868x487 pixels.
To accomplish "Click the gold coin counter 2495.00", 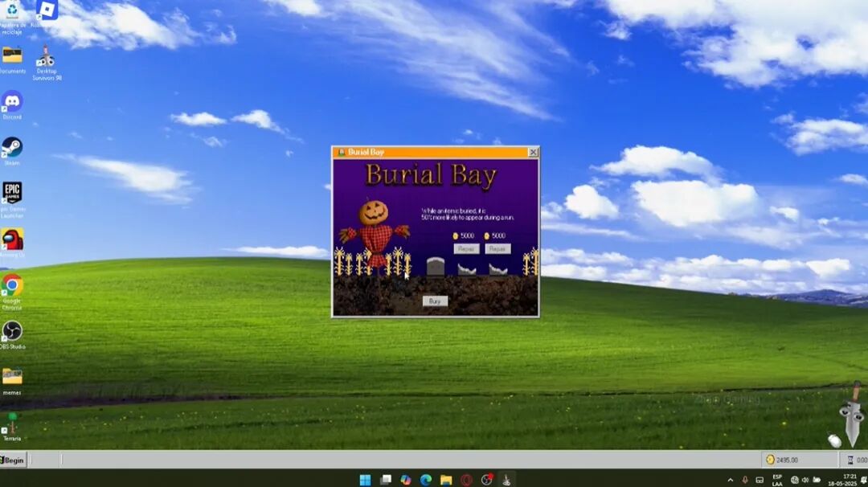I will pos(800,460).
